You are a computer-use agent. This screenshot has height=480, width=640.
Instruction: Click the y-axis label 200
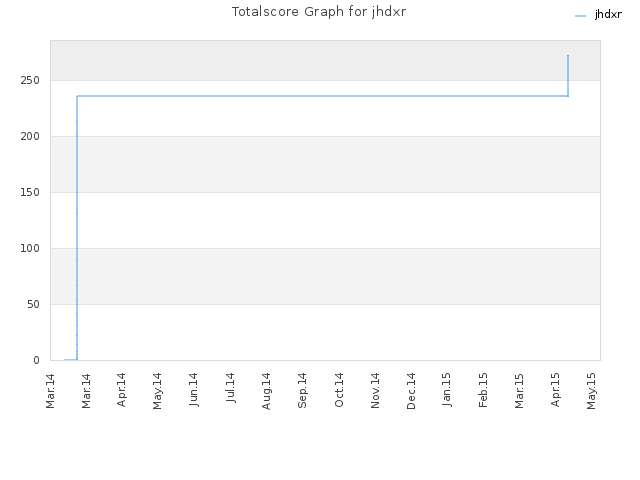30,136
